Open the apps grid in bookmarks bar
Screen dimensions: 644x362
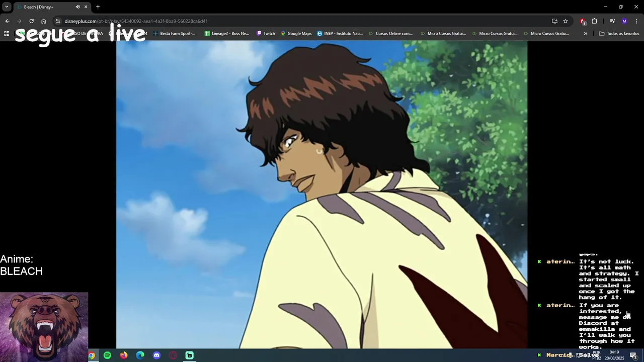tap(7, 33)
